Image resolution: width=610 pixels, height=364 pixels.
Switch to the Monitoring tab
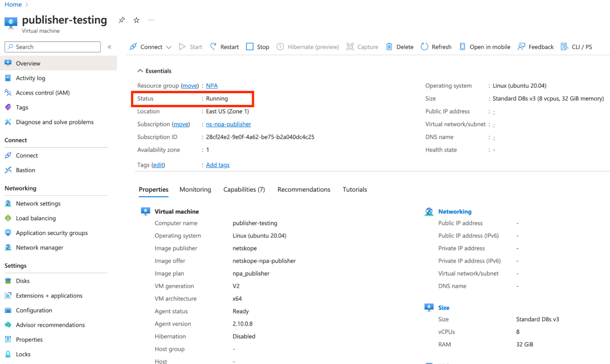coord(195,189)
